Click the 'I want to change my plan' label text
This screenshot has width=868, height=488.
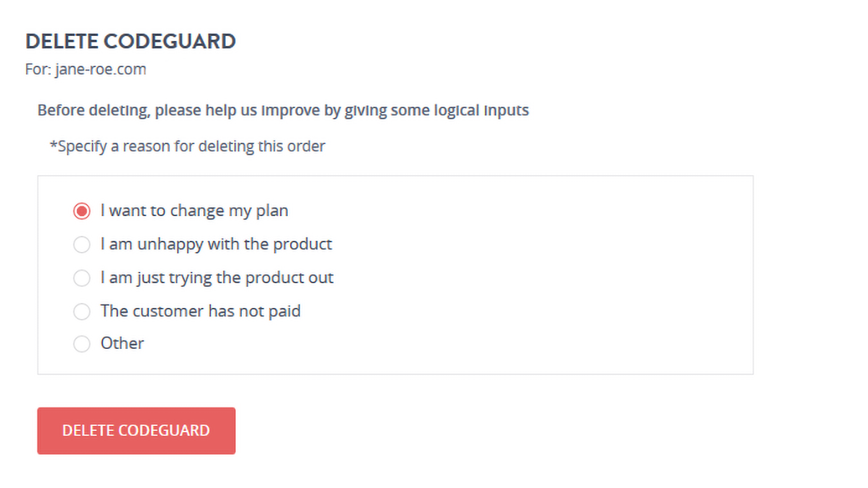[194, 211]
